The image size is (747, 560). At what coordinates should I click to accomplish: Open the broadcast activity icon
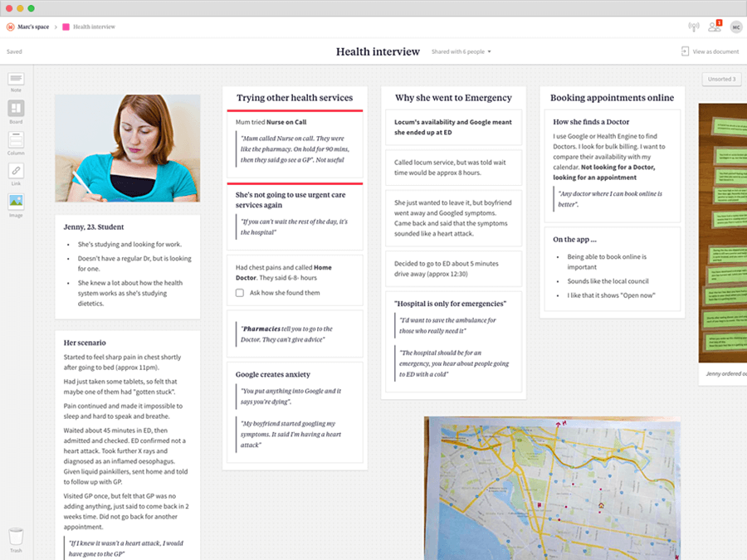tap(694, 27)
